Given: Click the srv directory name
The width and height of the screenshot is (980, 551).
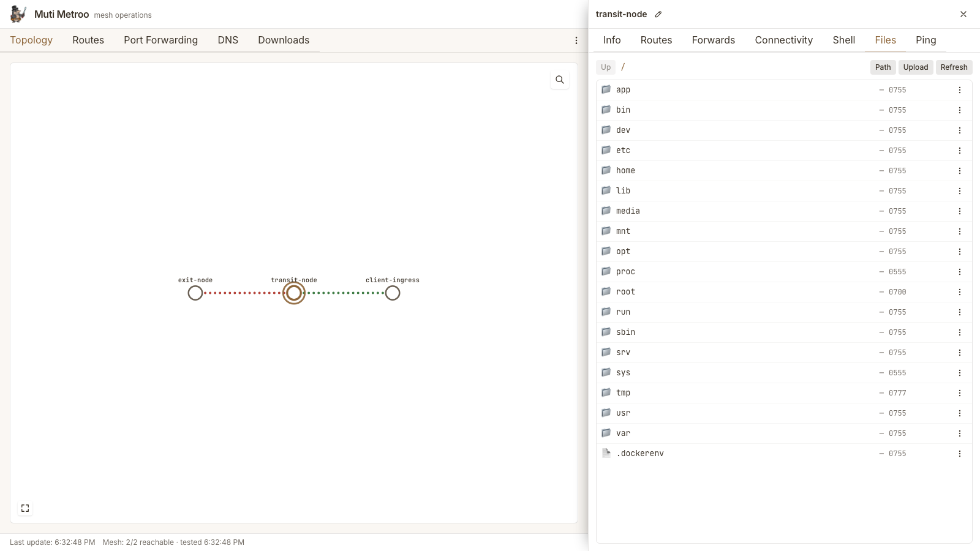Looking at the screenshot, I should coord(623,353).
